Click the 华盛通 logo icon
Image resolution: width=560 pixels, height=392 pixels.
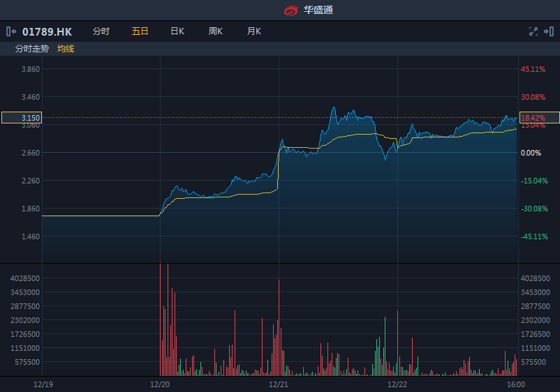click(290, 10)
